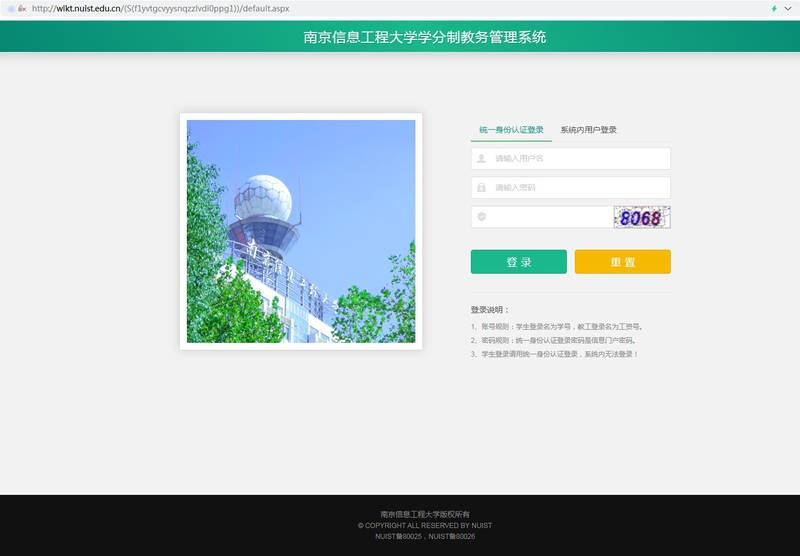Click the red insecure-connection icon beside URL
Screen dimensions: 800x556
pos(22,8)
